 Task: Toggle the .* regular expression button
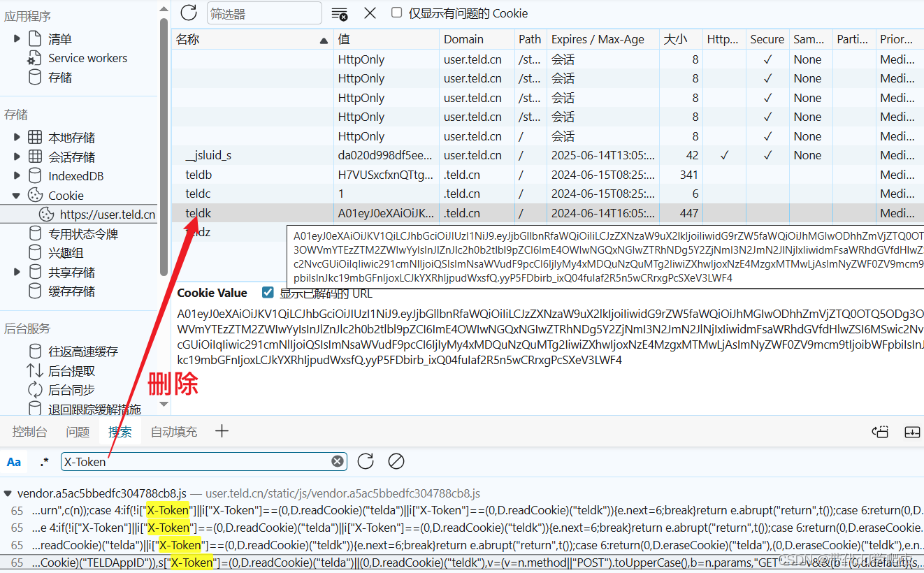pos(44,462)
